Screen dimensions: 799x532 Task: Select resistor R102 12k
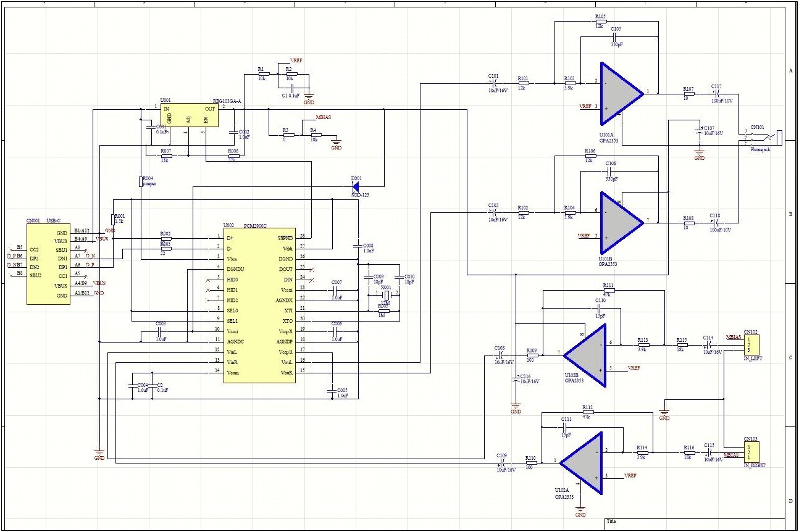pos(524,212)
